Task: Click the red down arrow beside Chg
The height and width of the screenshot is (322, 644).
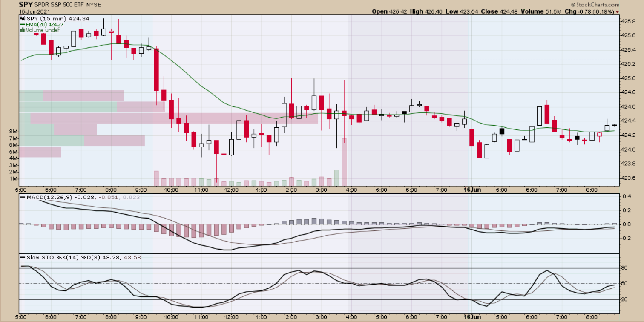Action: point(617,11)
